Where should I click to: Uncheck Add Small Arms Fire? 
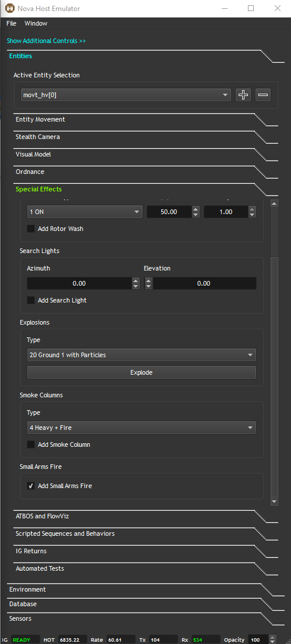pos(31,486)
